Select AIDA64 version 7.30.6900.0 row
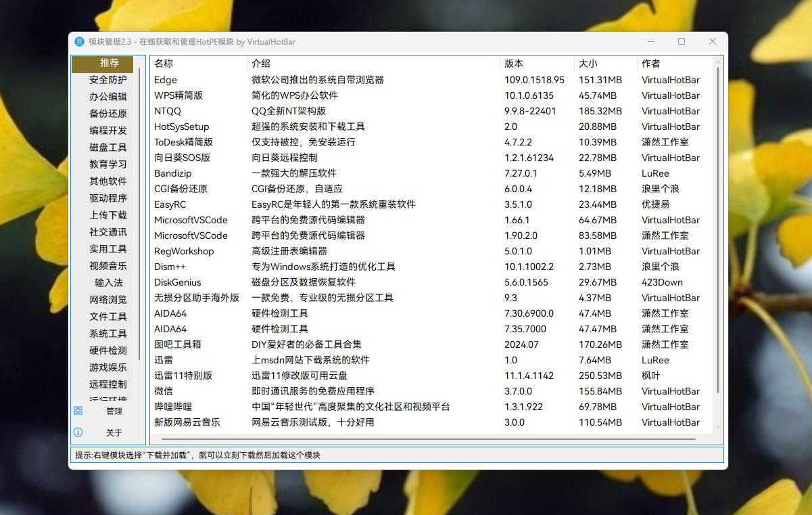The height and width of the screenshot is (515, 812). [x=431, y=313]
